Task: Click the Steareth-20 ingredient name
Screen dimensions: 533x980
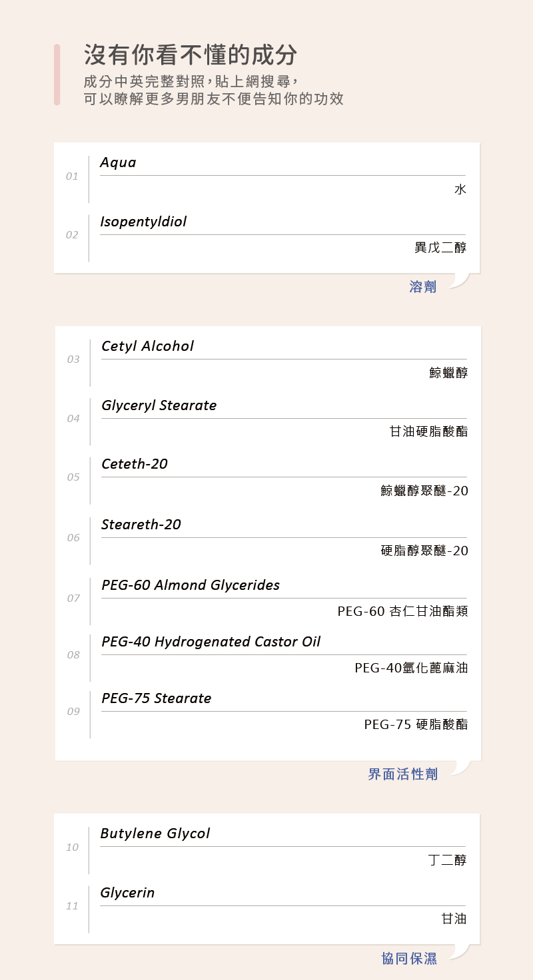Action: 141,525
